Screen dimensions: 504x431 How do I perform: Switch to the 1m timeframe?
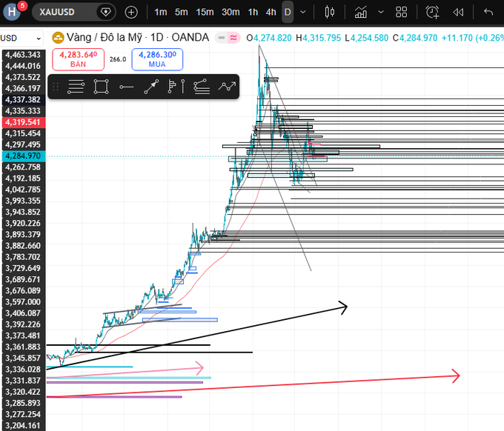pos(160,12)
